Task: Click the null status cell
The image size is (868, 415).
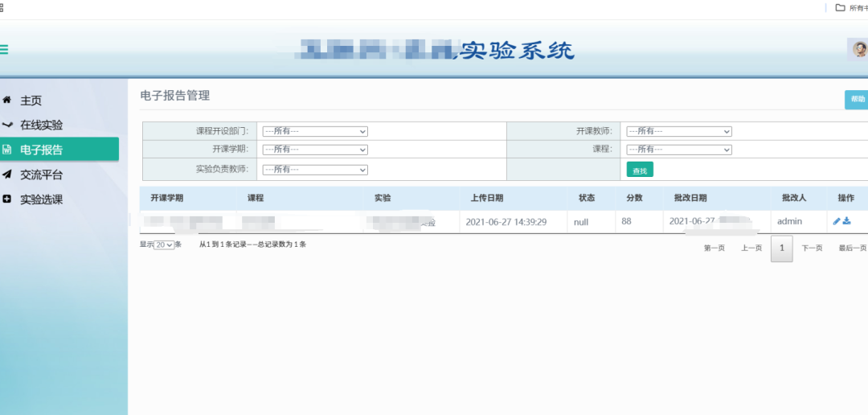Action: tap(581, 222)
